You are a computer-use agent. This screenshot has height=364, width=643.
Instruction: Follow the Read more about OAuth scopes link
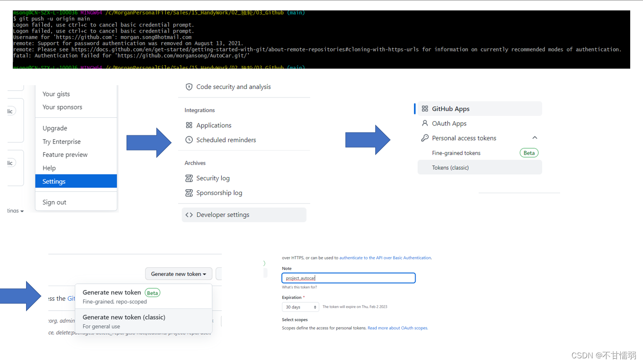pyautogui.click(x=398, y=328)
